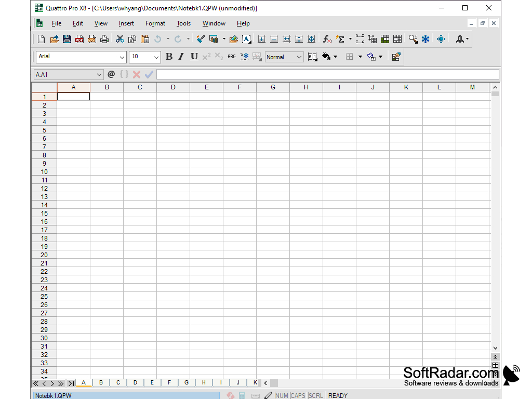Click the Insert Function icon

pyautogui.click(x=327, y=38)
